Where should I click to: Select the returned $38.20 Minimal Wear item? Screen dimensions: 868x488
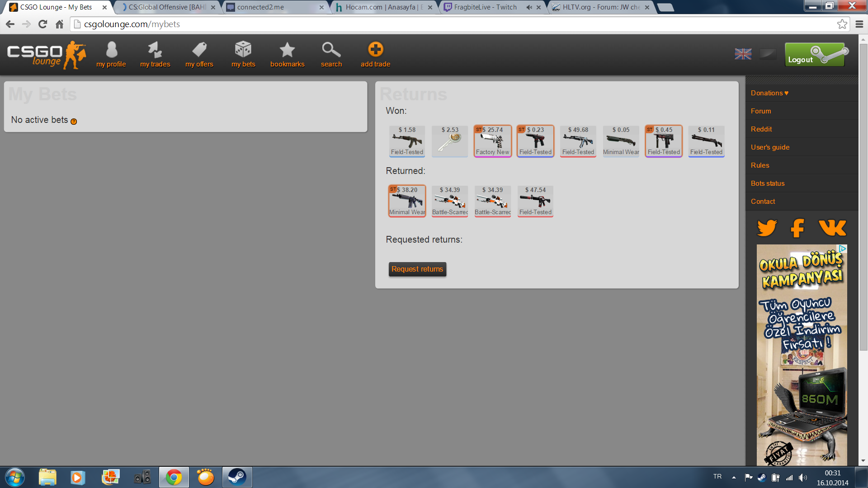(407, 201)
